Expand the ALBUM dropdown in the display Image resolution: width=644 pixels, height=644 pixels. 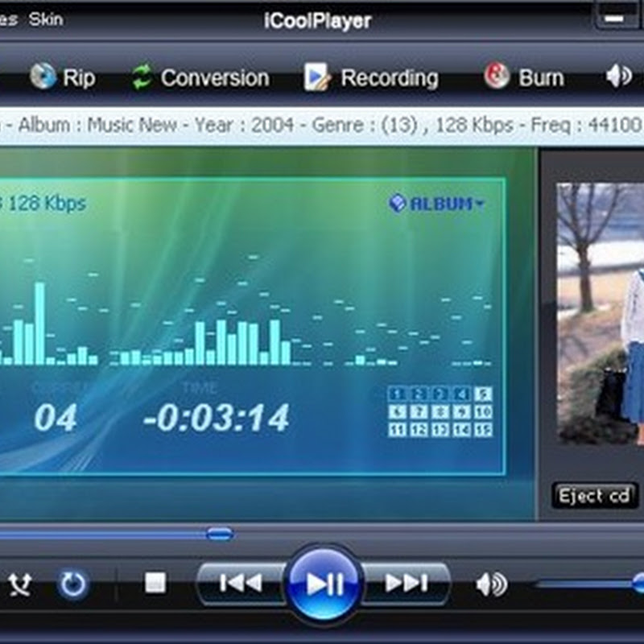point(437,204)
